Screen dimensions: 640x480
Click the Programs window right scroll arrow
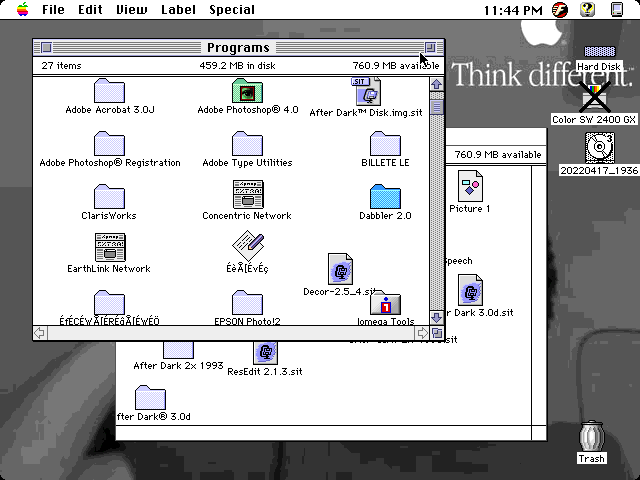(422, 333)
